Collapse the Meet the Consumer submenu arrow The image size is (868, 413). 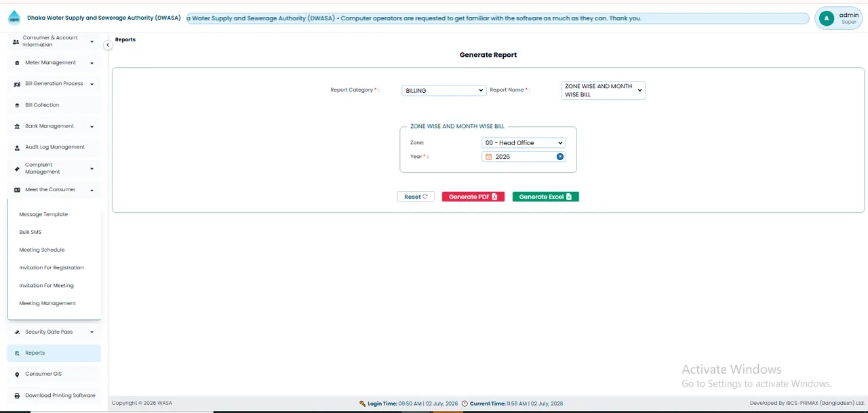(x=92, y=190)
